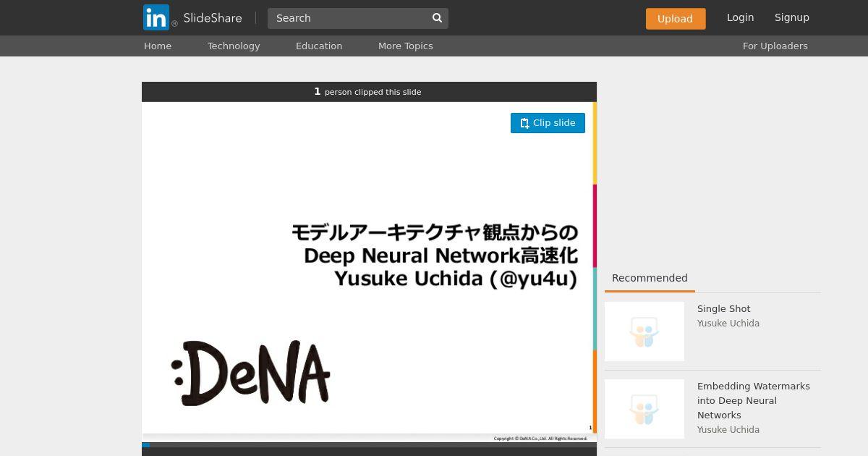868x456 pixels.
Task: Click the DeNA logo on the slide
Action: (251, 372)
